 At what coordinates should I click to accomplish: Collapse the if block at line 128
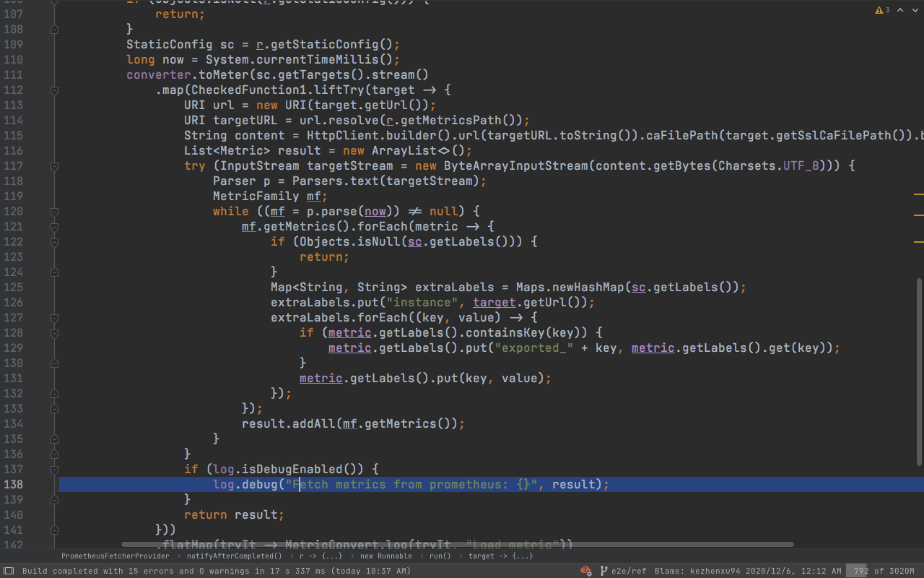[54, 333]
